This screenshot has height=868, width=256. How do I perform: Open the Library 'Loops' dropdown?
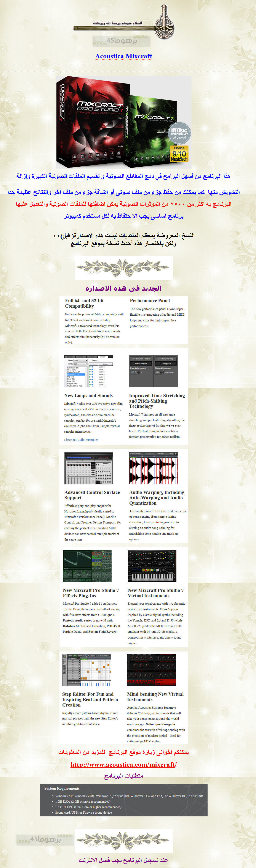(80, 360)
